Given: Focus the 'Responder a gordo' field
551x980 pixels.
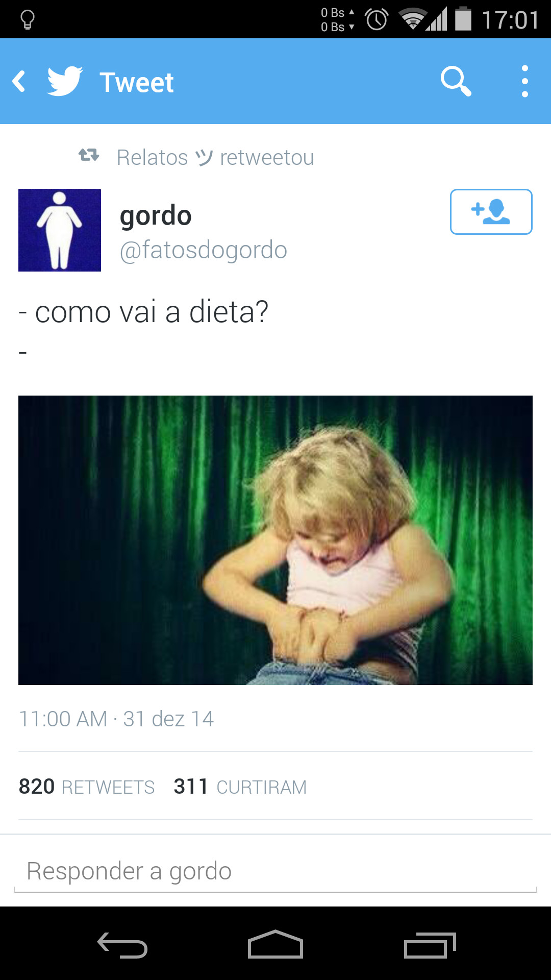Looking at the screenshot, I should (x=275, y=872).
